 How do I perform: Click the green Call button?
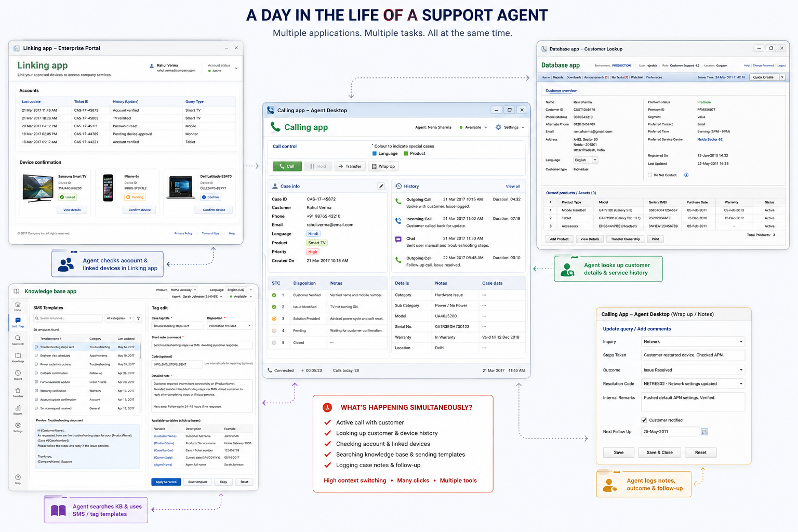pyautogui.click(x=287, y=166)
